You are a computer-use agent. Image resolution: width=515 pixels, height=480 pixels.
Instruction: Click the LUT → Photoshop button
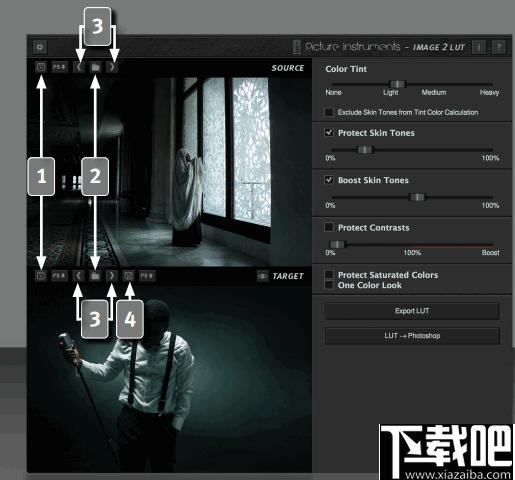pyautogui.click(x=412, y=336)
